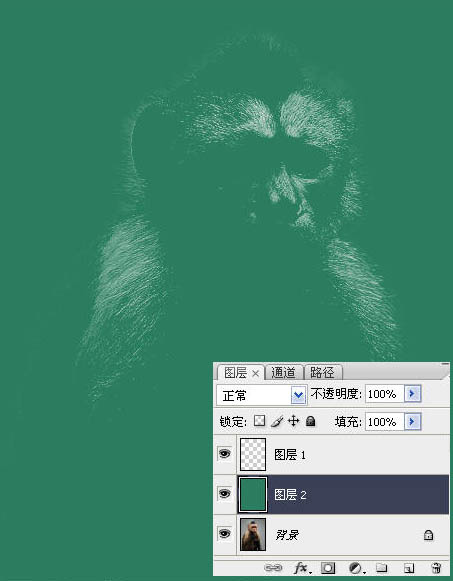Expand the 不透明度 opacity slider arrow
Viewport: 453px width, 581px height.
(x=412, y=394)
